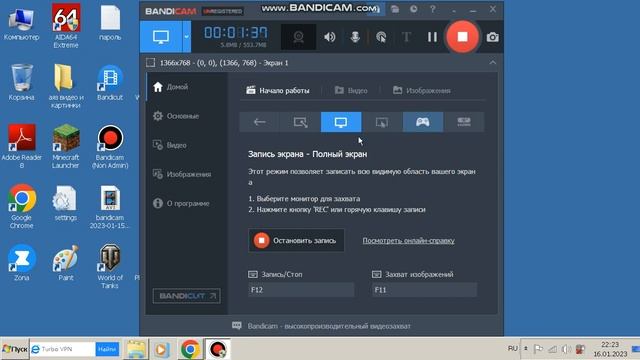
Task: Select game recording mode gamepad icon
Action: [x=422, y=122]
